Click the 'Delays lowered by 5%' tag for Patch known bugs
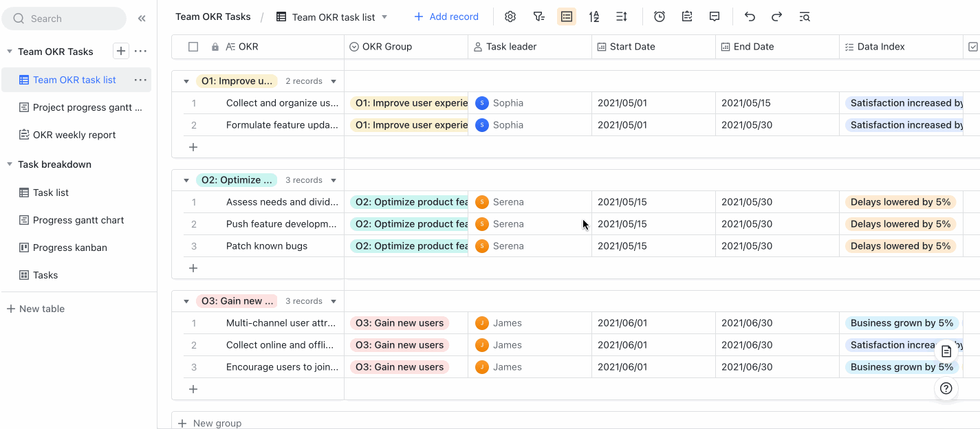This screenshot has height=429, width=980. pyautogui.click(x=900, y=246)
